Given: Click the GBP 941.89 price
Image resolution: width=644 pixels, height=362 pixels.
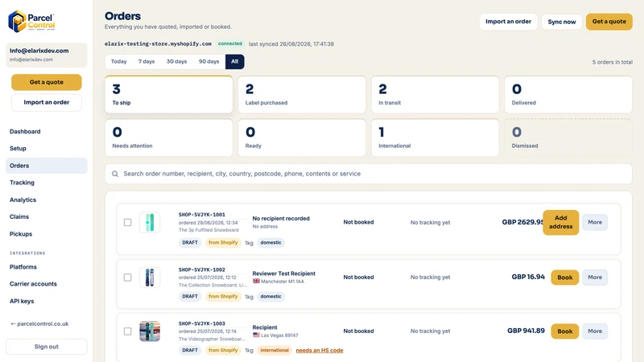Looking at the screenshot, I should click(526, 331).
